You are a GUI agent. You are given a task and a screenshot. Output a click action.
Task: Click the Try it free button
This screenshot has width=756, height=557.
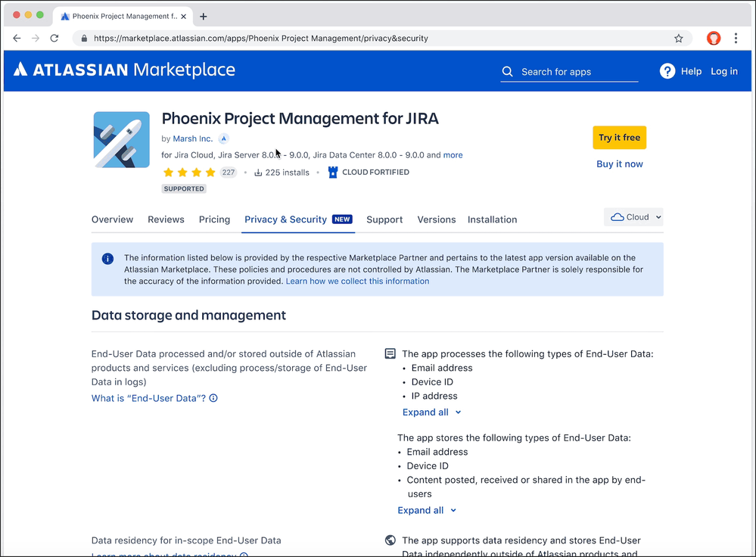[620, 138]
